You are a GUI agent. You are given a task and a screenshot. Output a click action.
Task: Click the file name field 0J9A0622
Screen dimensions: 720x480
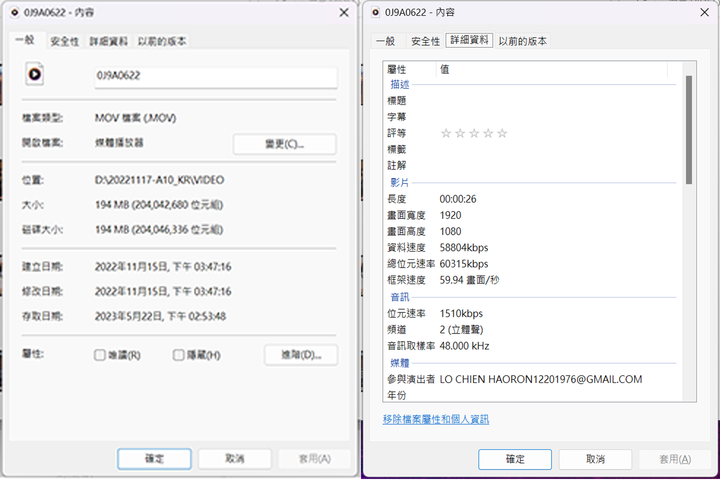216,76
